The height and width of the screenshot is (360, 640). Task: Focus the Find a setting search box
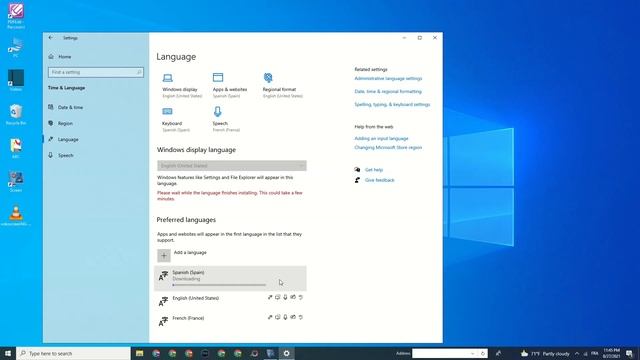tap(96, 72)
